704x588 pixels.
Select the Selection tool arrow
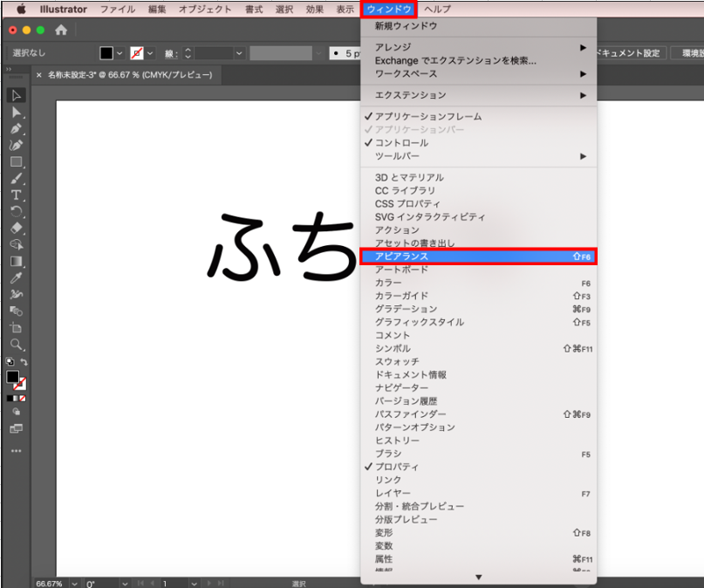point(17,95)
